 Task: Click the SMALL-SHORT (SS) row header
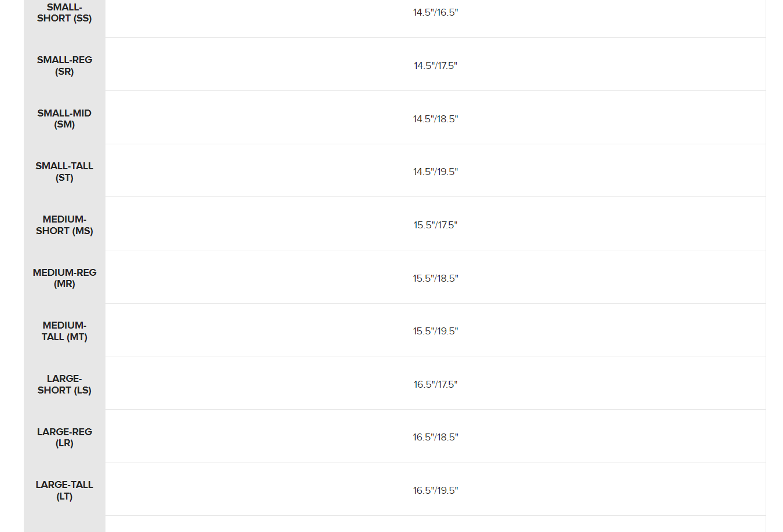tap(64, 13)
